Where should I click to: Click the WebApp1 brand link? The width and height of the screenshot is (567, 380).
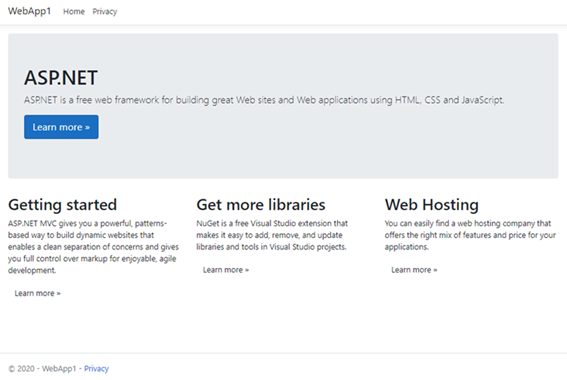(29, 11)
